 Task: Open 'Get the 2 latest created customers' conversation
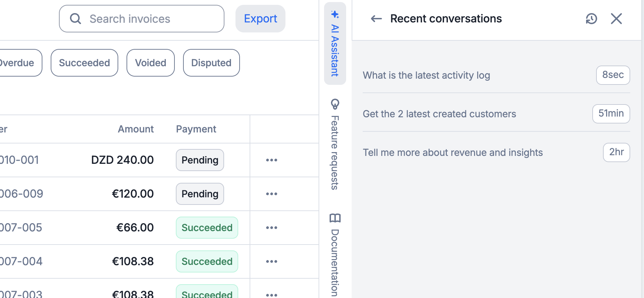click(x=439, y=114)
